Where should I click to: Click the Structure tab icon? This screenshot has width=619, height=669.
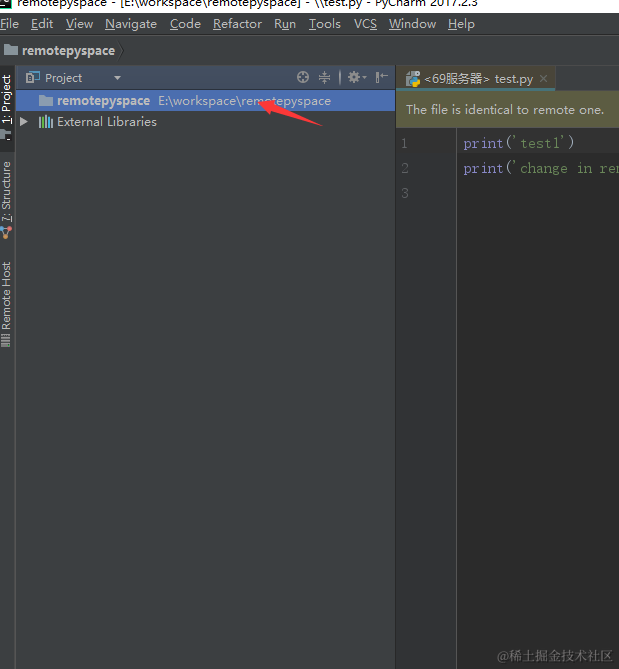(6, 233)
